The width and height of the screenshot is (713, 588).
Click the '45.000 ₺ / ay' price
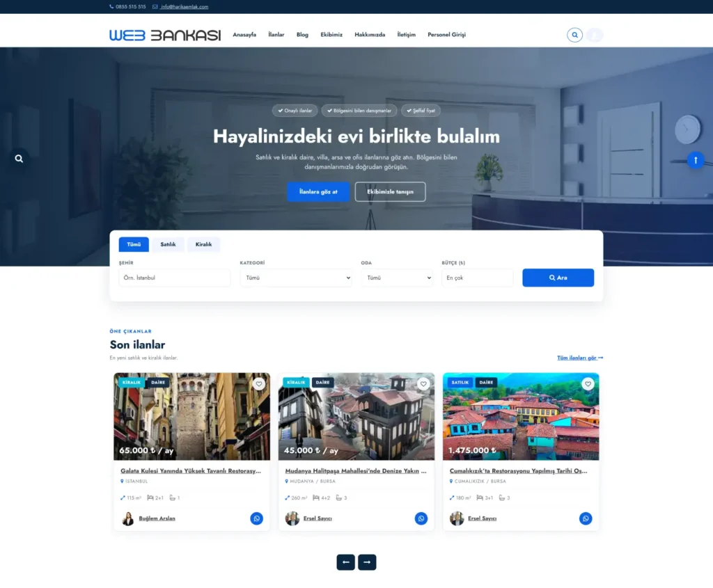[x=311, y=450]
